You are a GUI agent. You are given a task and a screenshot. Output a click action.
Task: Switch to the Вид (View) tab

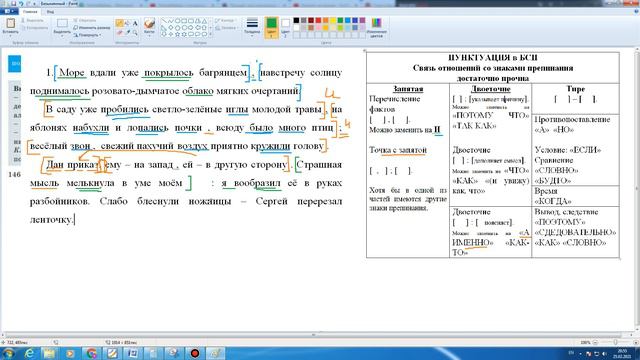pyautogui.click(x=50, y=12)
